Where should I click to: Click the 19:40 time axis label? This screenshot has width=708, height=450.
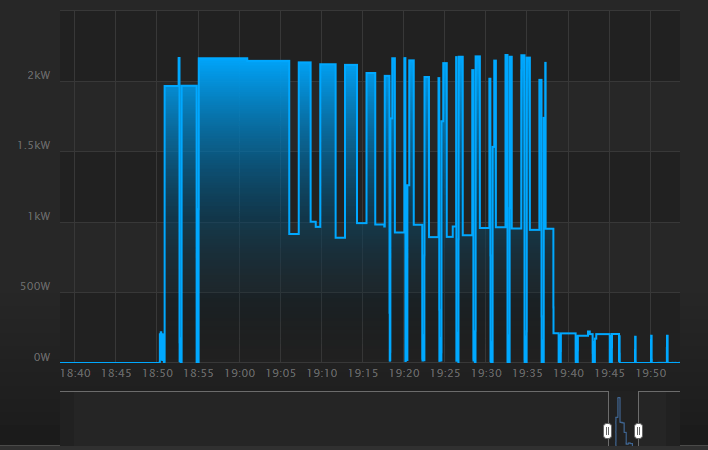click(x=568, y=373)
